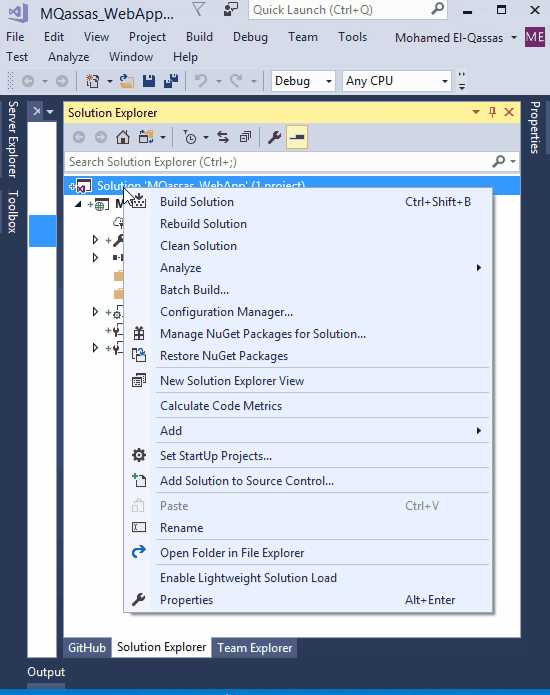Open the Add submenu in context menu
The image size is (550, 695).
click(308, 431)
